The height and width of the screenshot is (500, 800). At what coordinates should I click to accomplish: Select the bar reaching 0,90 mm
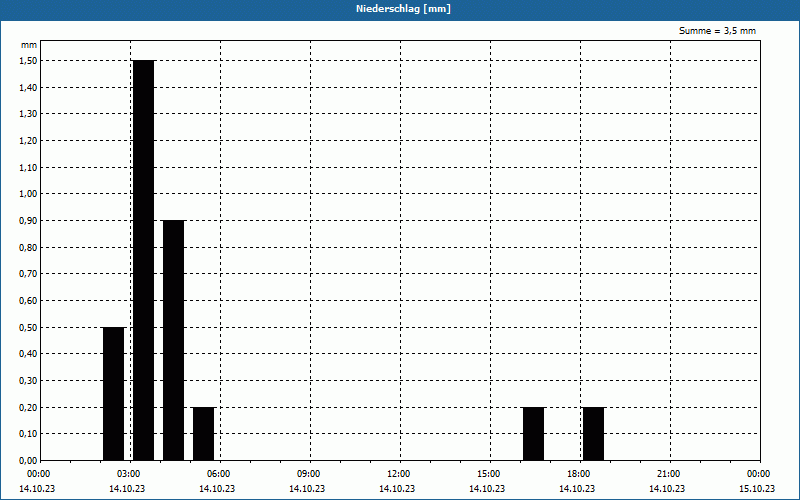(x=173, y=340)
